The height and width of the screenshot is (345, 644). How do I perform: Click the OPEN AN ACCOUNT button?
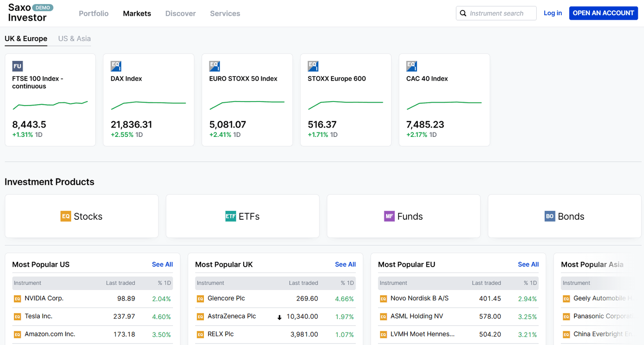[x=603, y=13]
